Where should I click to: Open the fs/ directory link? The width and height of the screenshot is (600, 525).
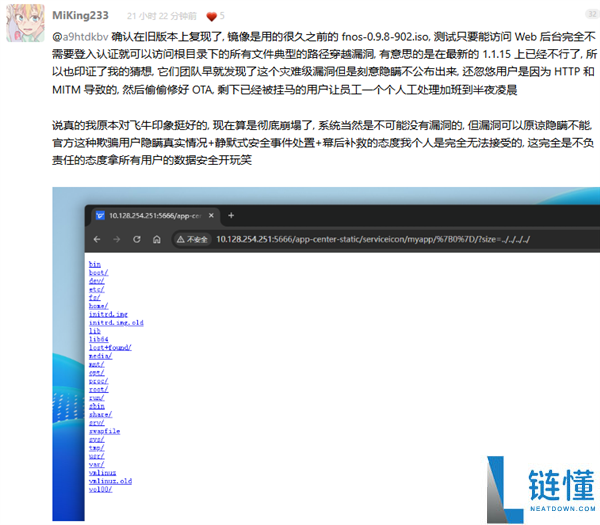click(x=95, y=297)
